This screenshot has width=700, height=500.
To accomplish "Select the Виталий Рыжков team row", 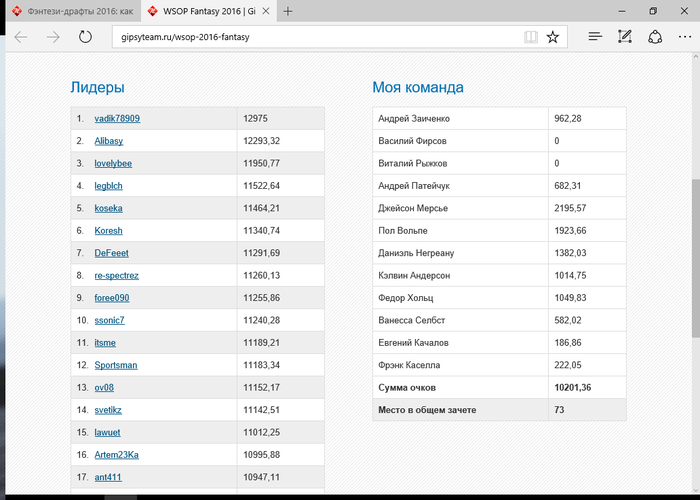I will (x=499, y=163).
